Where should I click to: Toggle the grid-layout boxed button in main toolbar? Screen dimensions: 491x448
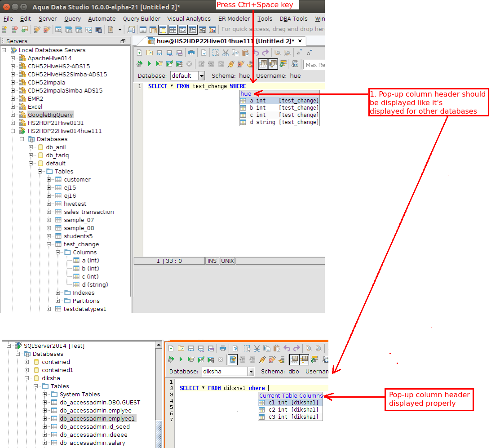(173, 30)
